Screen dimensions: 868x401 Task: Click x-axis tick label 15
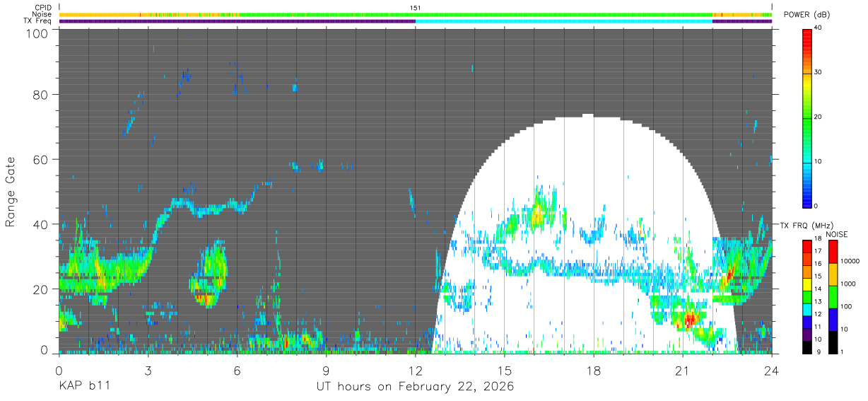coord(505,370)
